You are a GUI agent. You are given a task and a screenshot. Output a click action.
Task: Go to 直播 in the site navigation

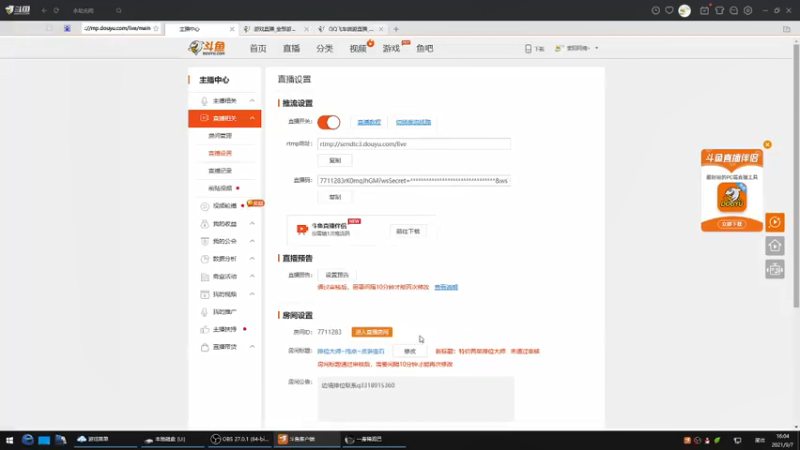point(291,48)
